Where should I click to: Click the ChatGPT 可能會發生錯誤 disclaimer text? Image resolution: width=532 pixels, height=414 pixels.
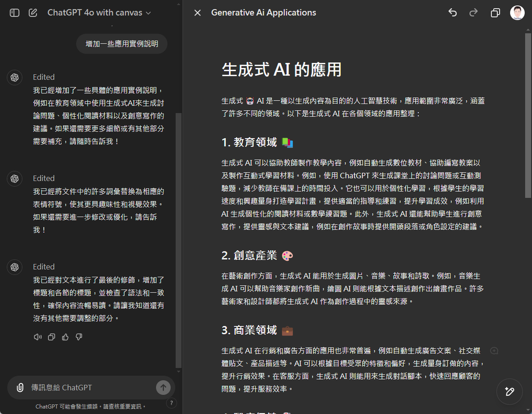pos(90,407)
